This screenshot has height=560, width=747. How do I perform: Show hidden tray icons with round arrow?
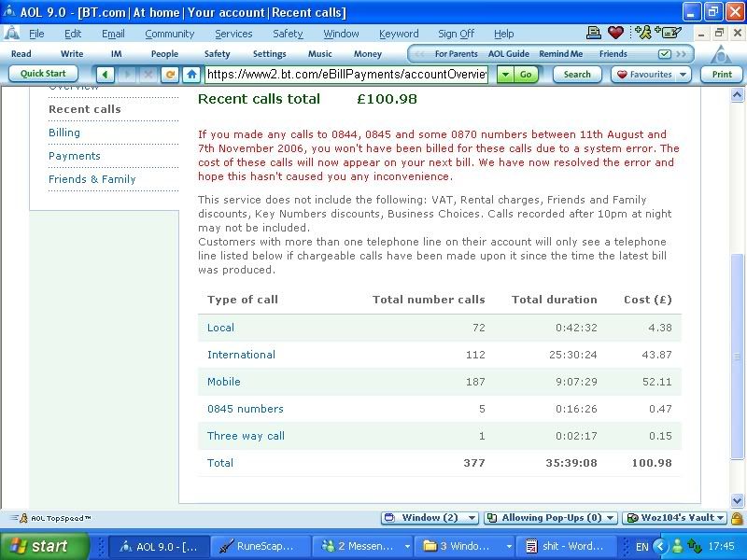[660, 546]
